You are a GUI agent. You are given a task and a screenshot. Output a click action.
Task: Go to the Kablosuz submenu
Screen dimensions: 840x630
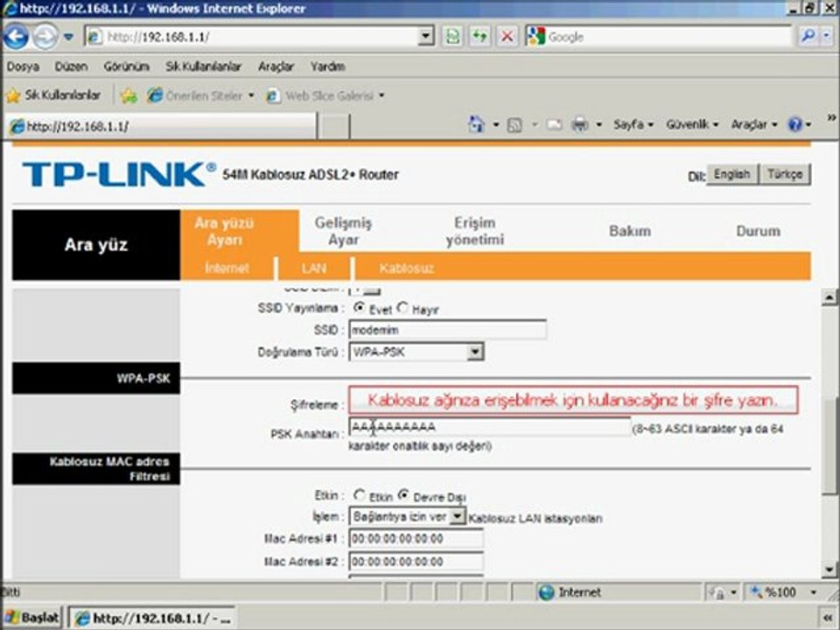click(x=407, y=268)
